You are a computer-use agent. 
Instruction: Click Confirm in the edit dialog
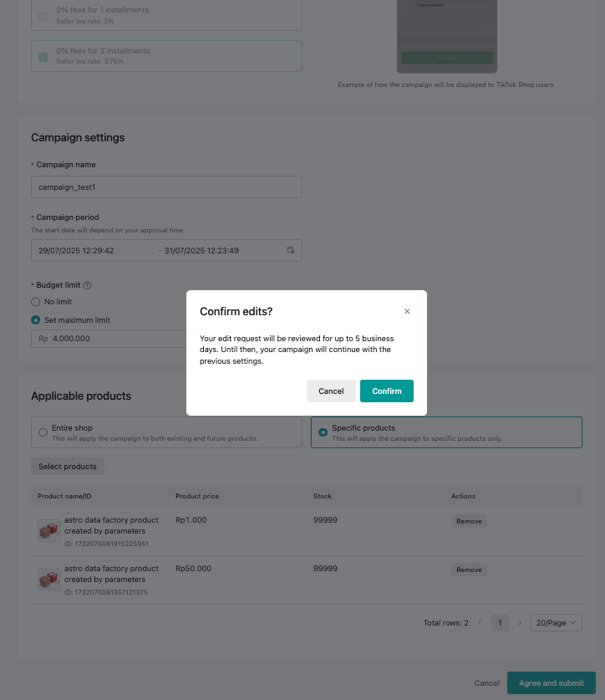coord(387,391)
